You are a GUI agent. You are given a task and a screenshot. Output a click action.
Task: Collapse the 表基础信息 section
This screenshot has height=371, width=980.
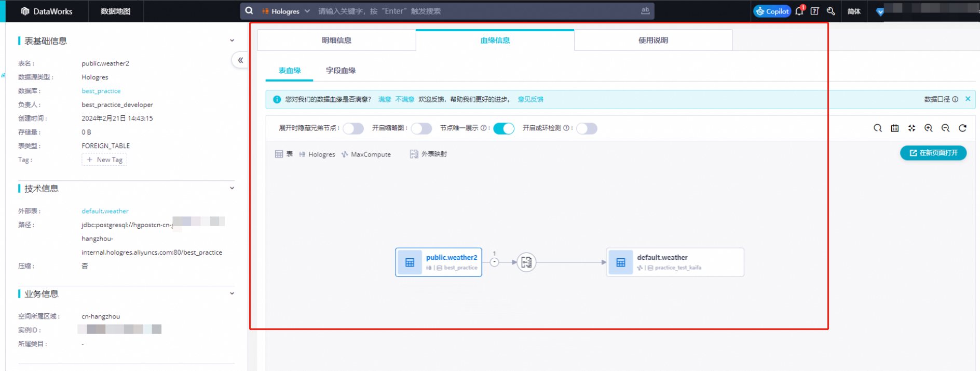point(232,41)
